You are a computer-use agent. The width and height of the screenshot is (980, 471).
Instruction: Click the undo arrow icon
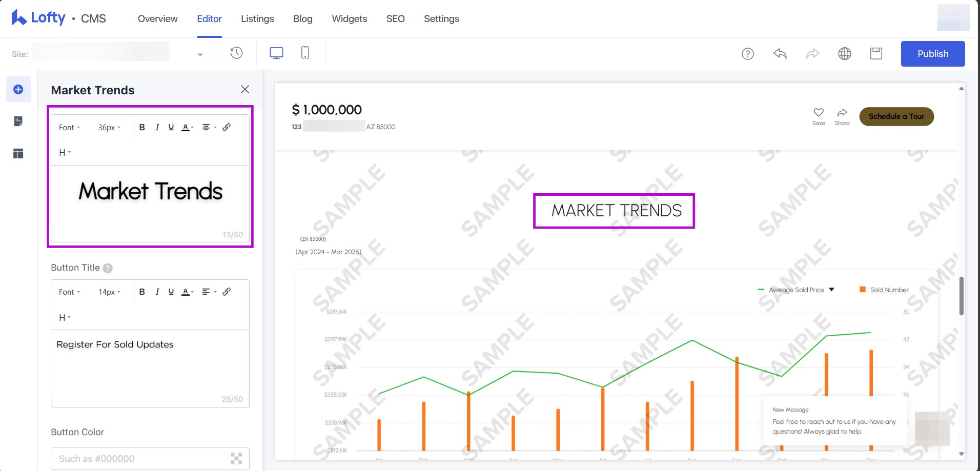click(780, 54)
